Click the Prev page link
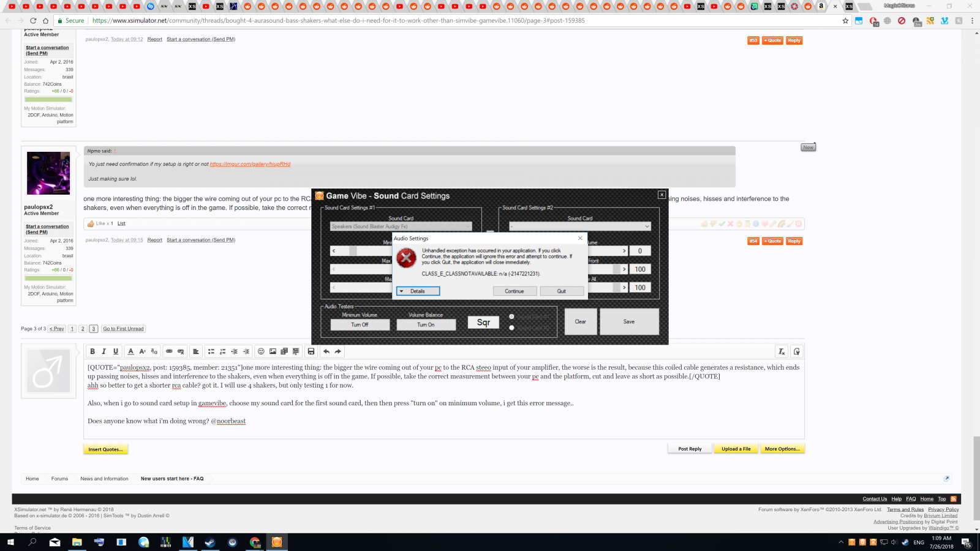Screen dimensions: 980x551 pyautogui.click(x=57, y=329)
